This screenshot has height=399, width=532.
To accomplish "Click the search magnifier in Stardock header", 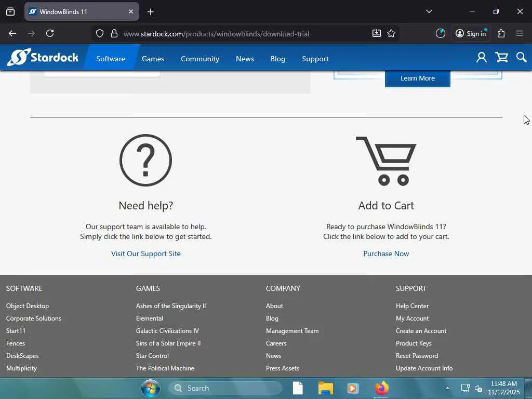I will [521, 57].
